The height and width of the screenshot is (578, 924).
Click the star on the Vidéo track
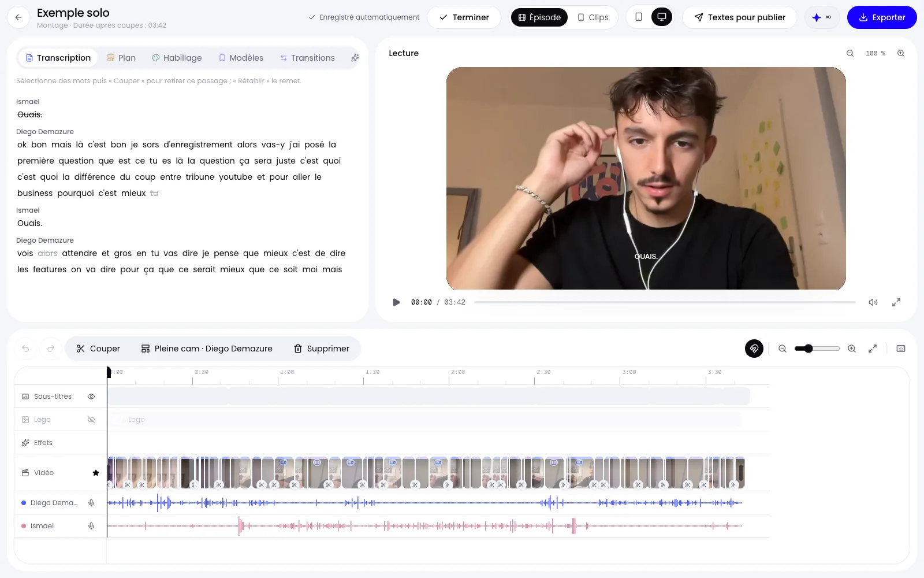click(x=96, y=473)
